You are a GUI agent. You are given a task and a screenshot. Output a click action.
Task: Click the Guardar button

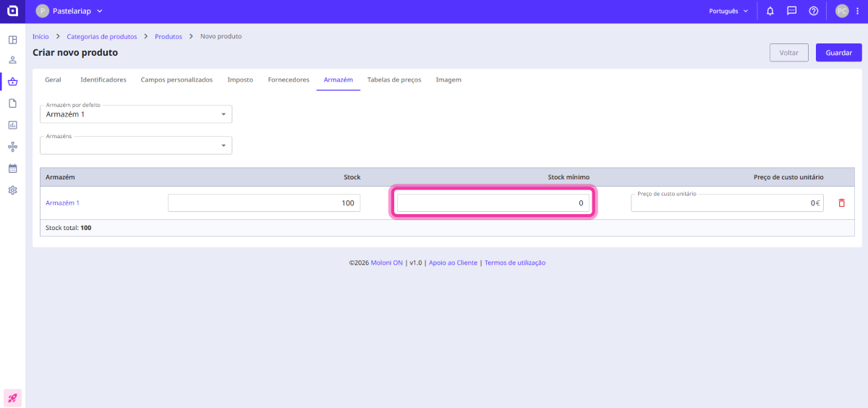tap(838, 53)
